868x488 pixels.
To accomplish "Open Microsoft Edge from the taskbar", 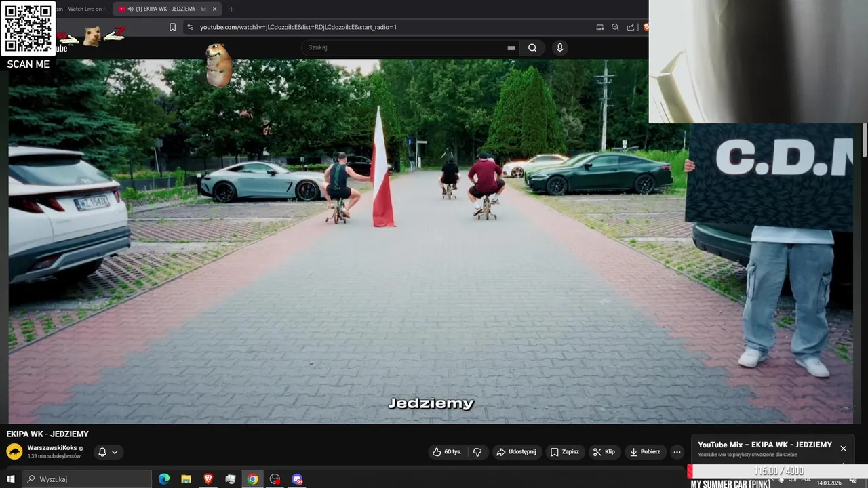I will 164,479.
